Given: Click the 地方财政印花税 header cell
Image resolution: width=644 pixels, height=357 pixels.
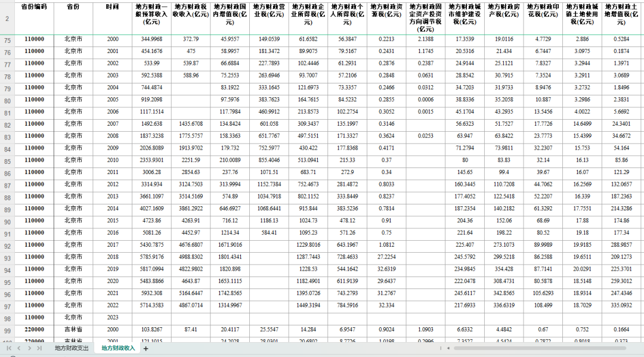Looking at the screenshot, I should click(x=543, y=14).
